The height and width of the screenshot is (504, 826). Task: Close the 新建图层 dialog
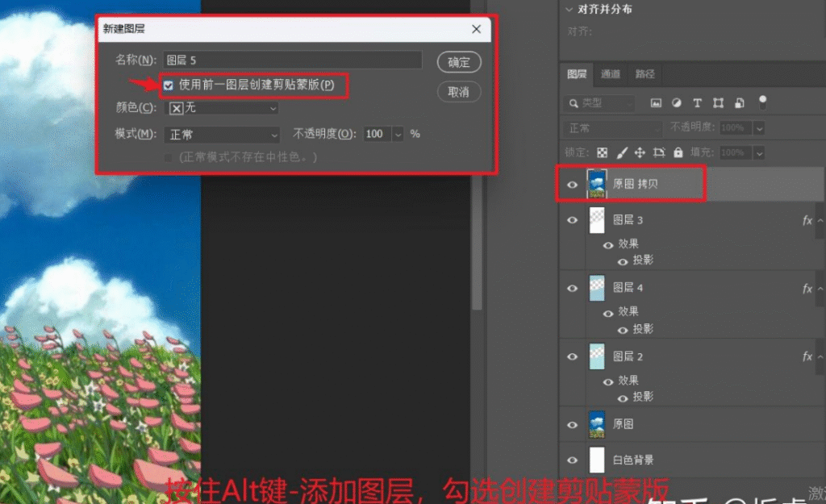(x=476, y=29)
